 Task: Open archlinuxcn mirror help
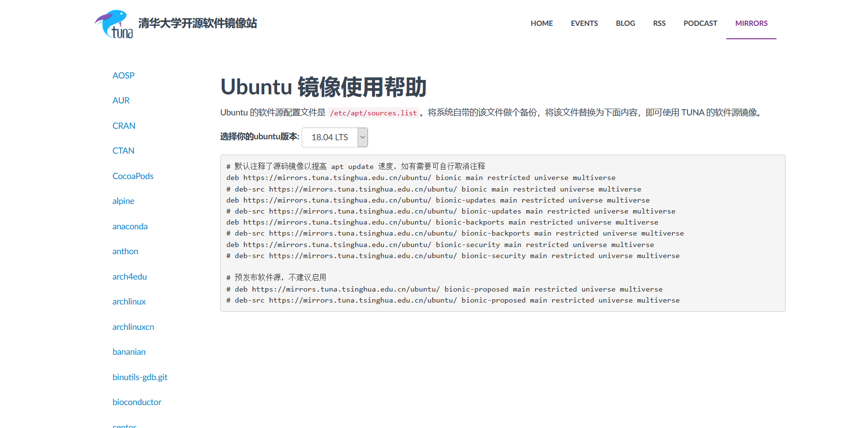coord(134,327)
